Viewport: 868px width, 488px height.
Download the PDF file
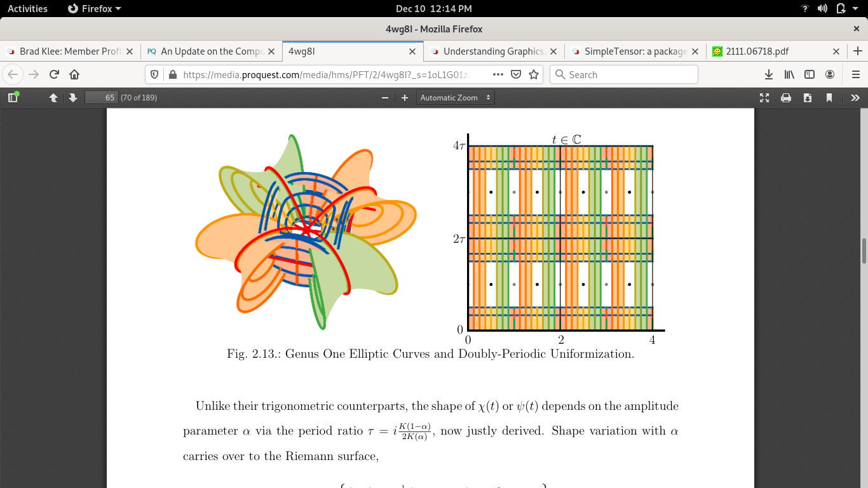pyautogui.click(x=808, y=97)
